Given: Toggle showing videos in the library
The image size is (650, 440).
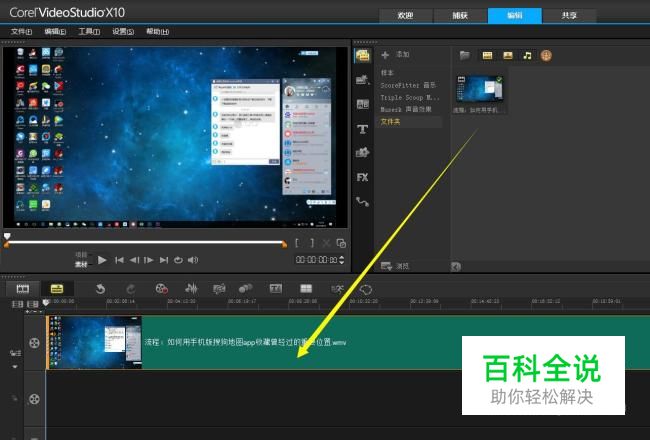Looking at the screenshot, I should (x=488, y=55).
